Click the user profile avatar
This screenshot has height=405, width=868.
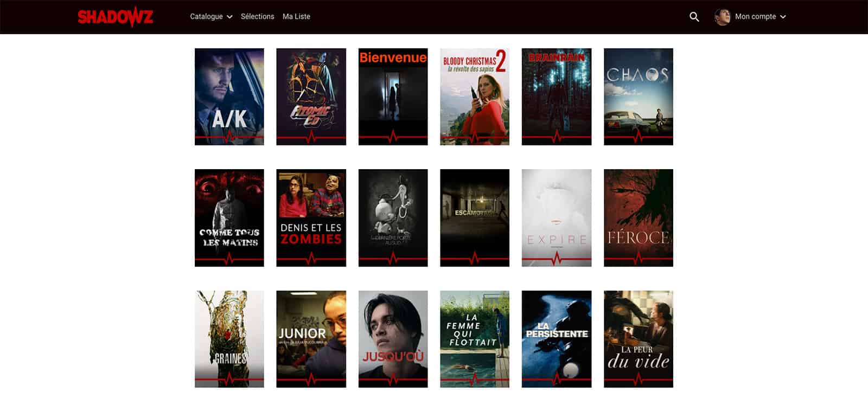[722, 17]
